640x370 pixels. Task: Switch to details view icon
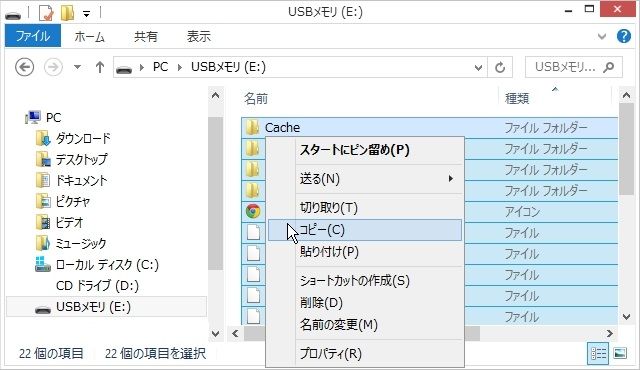pyautogui.click(x=598, y=354)
